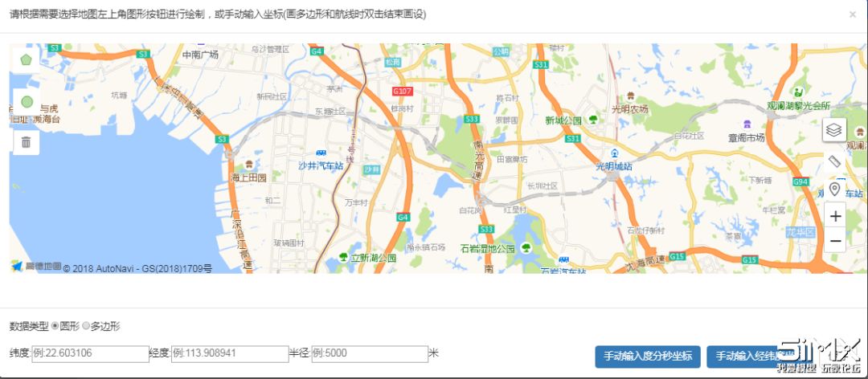Open the map layers switcher
Viewport: 868px width, 379px height.
(x=834, y=130)
